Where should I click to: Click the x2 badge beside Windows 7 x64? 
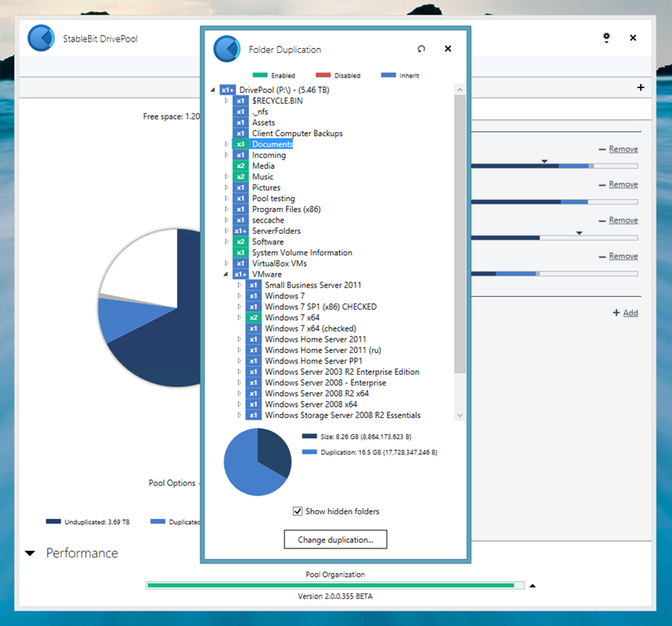[x=254, y=318]
